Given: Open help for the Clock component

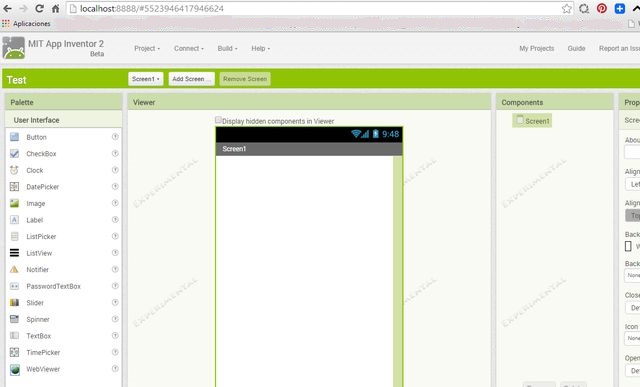Looking at the screenshot, I should point(115,170).
